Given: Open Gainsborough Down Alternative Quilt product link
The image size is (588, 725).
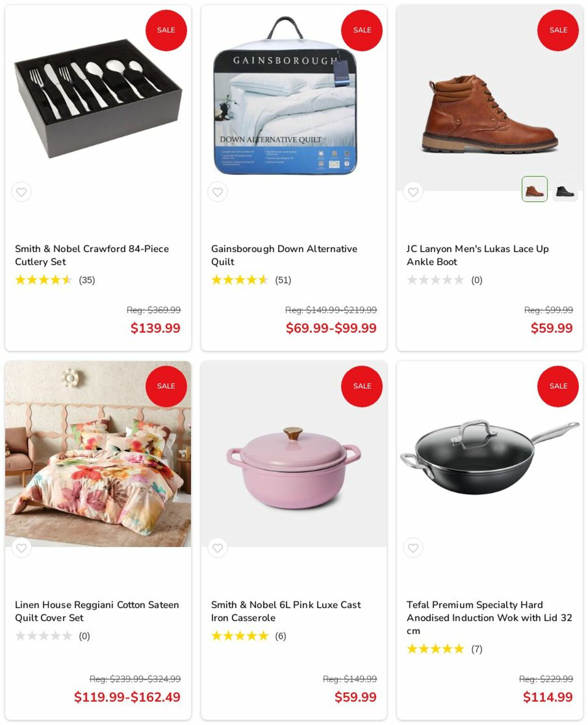Looking at the screenshot, I should (x=284, y=255).
